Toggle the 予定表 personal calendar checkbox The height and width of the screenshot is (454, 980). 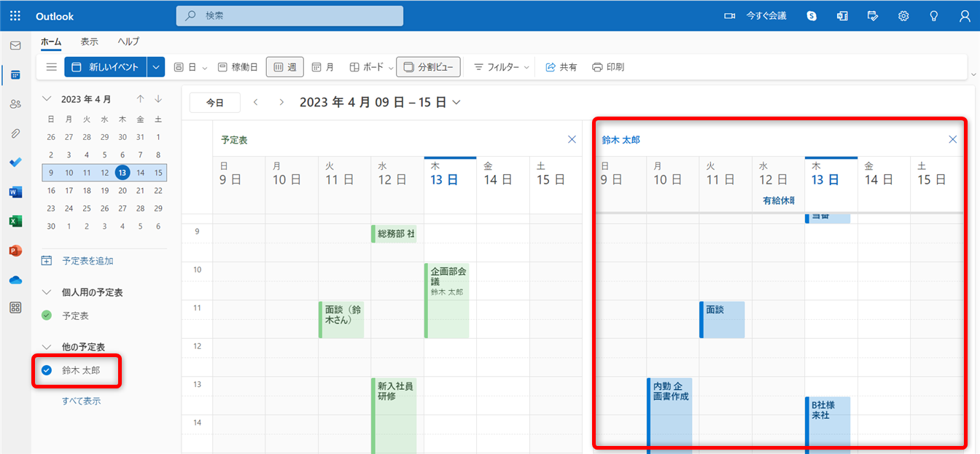coord(47,316)
